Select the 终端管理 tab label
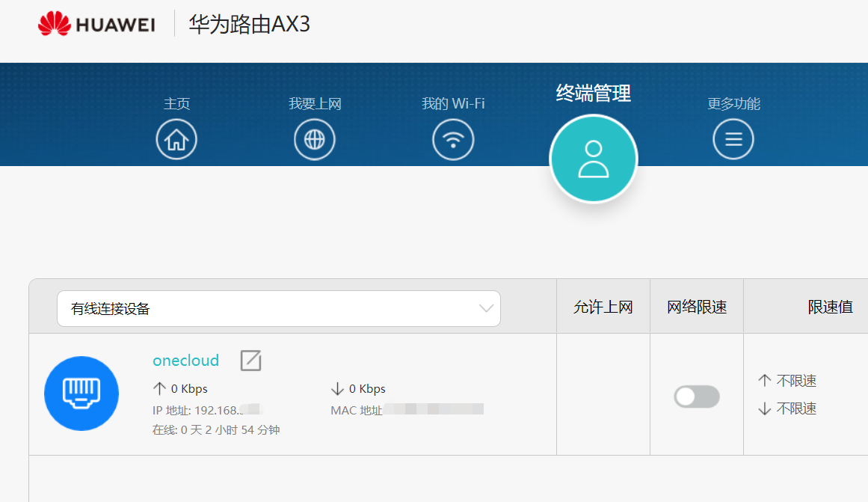The width and height of the screenshot is (868, 502). tap(594, 93)
